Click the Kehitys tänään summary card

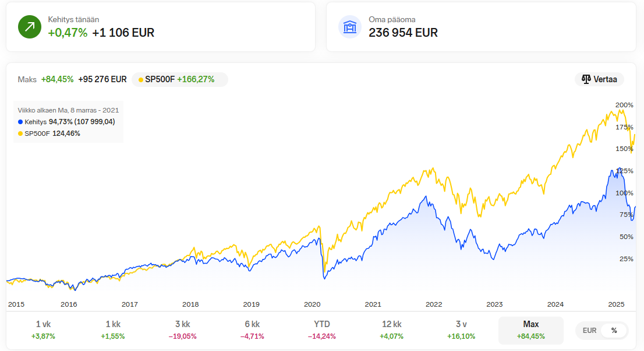coord(160,27)
